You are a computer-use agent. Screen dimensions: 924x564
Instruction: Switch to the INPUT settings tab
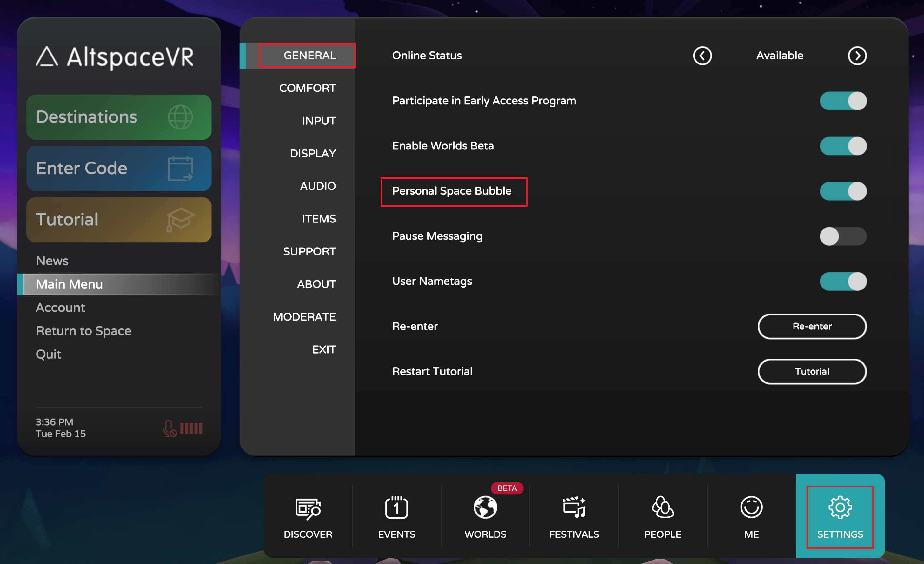point(319,121)
